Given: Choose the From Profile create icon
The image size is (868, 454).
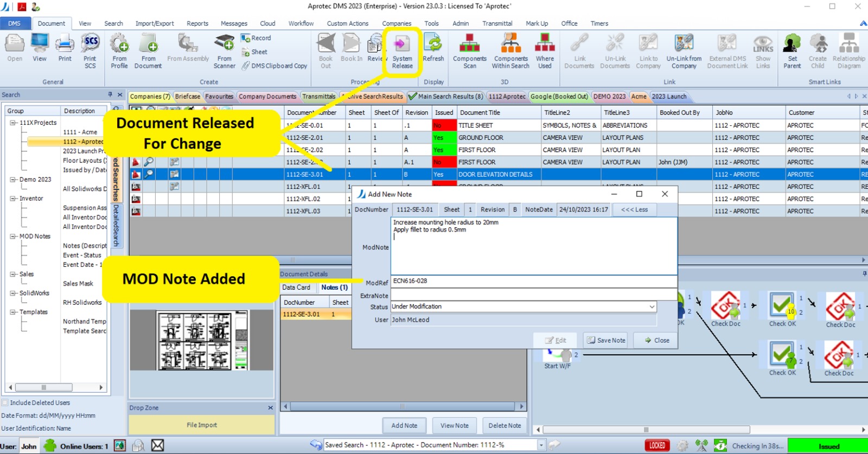Looking at the screenshot, I should click(x=119, y=51).
